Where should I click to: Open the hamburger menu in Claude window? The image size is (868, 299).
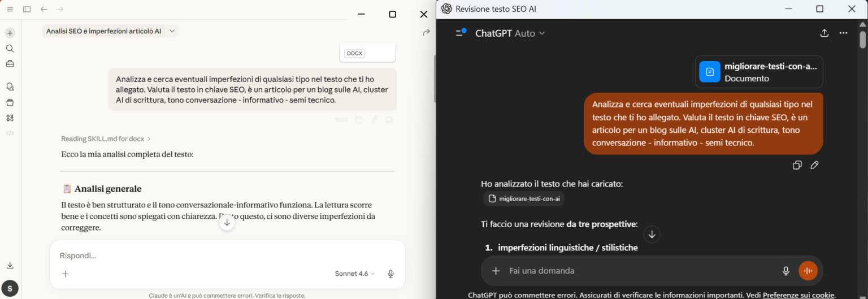[x=10, y=9]
